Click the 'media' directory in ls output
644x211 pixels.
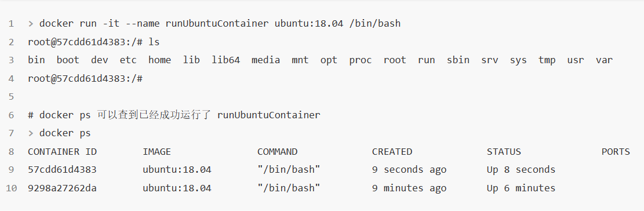tap(265, 60)
